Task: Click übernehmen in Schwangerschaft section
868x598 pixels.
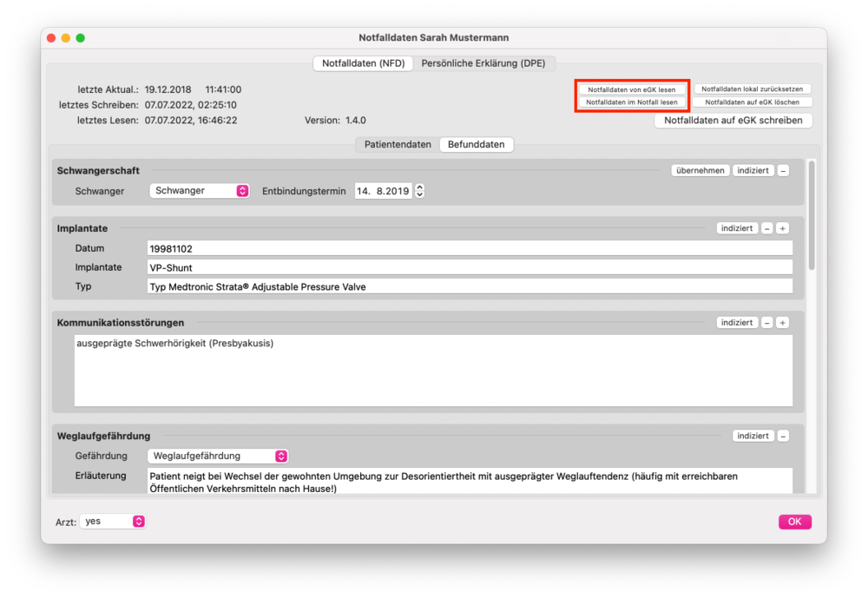Action: point(700,170)
